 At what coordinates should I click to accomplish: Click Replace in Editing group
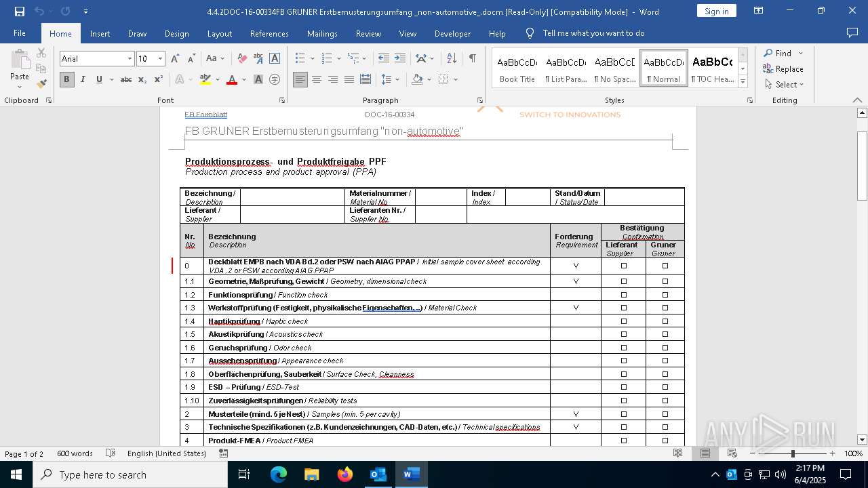(x=783, y=69)
